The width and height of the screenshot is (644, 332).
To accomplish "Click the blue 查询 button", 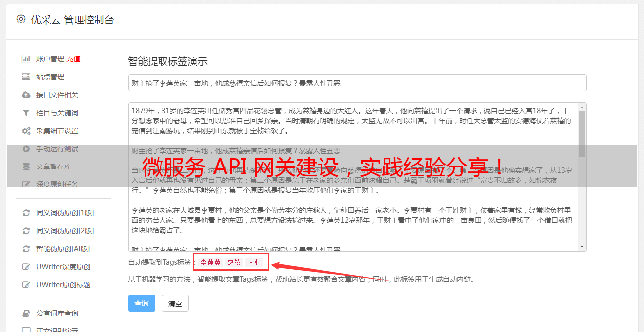I will pos(142,303).
